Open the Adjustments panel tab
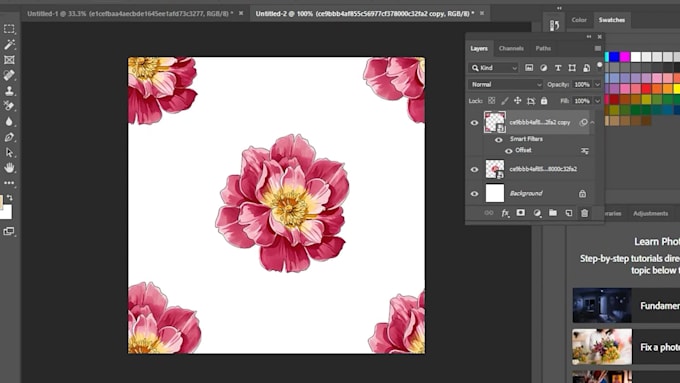This screenshot has width=680, height=383. pyautogui.click(x=650, y=213)
